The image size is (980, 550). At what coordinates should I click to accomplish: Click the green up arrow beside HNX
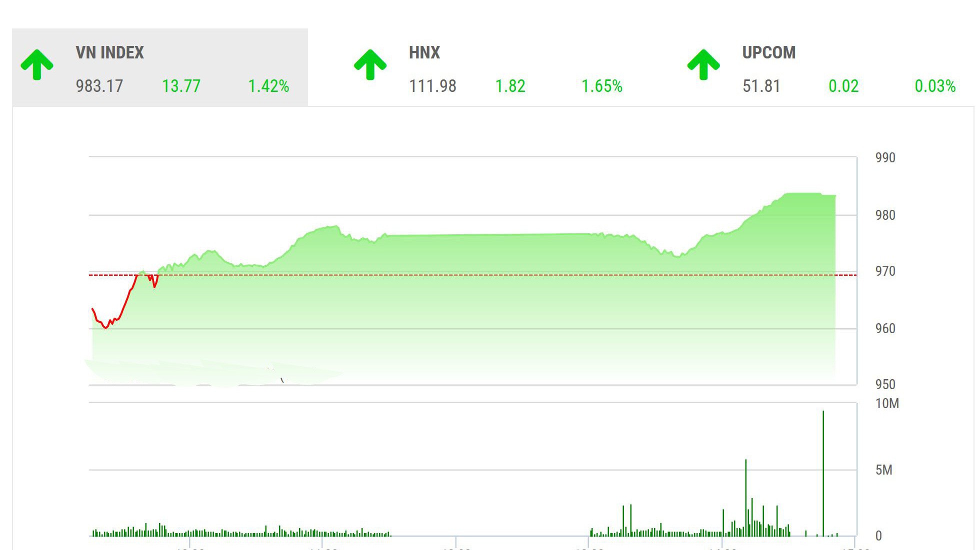[370, 64]
